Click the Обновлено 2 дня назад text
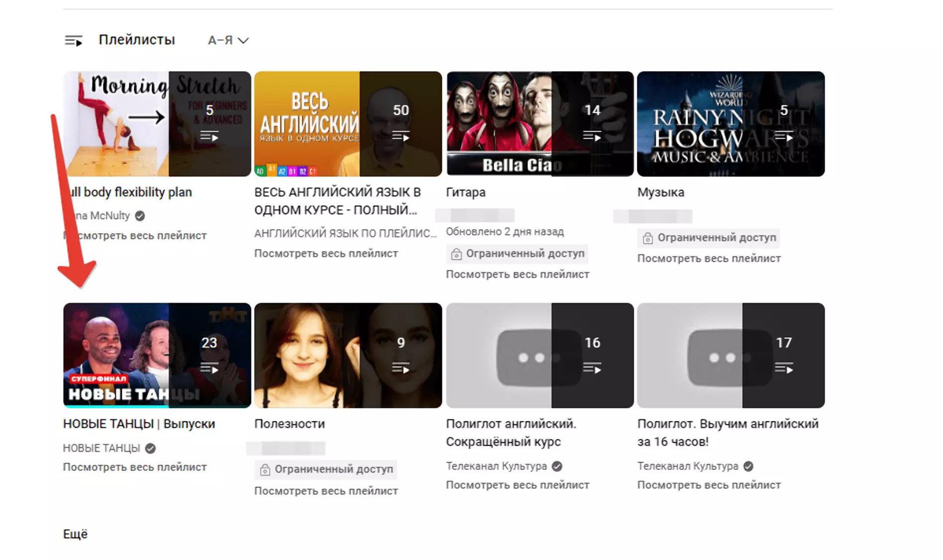This screenshot has height=560, width=943. [x=505, y=232]
